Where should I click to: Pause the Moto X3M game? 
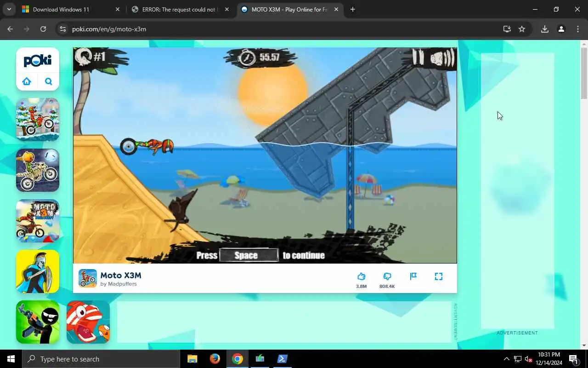coord(418,57)
